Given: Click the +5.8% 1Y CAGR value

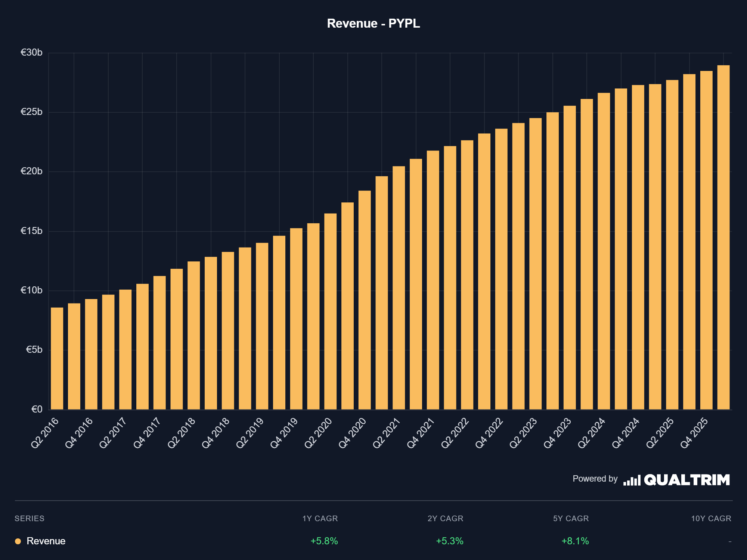Looking at the screenshot, I should point(324,541).
